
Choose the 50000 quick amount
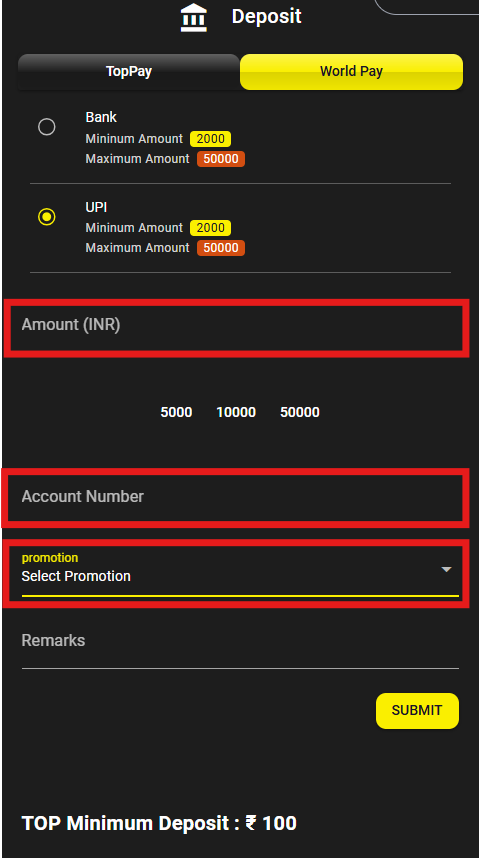[300, 412]
